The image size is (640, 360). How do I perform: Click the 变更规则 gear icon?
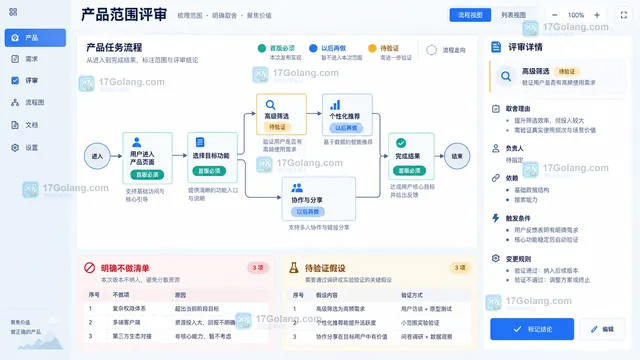pyautogui.click(x=496, y=258)
